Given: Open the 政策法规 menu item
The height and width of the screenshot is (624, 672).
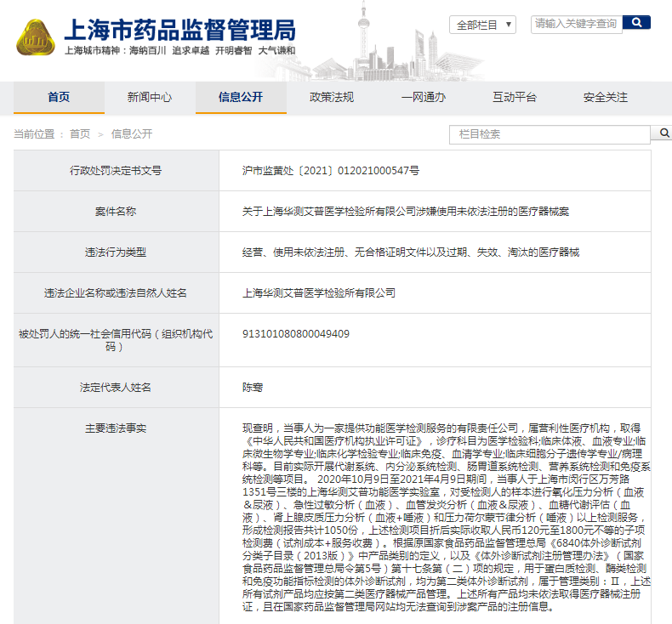Looking at the screenshot, I should tap(332, 98).
